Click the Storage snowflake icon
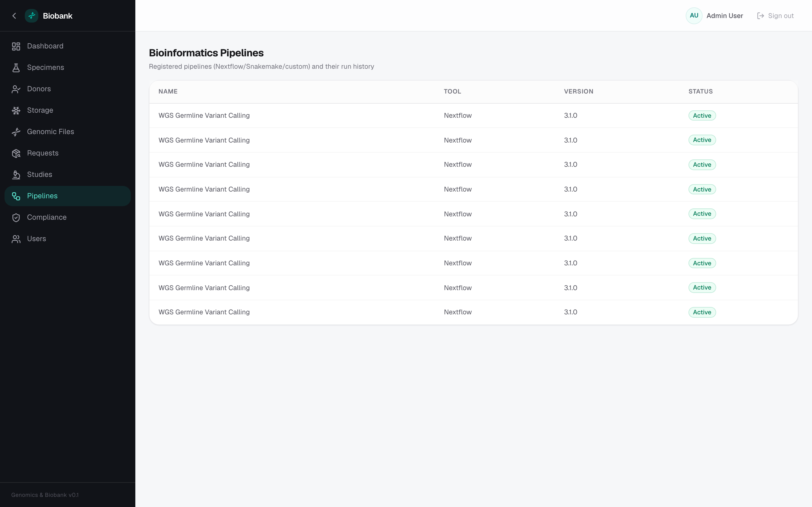Viewport: 812px width, 507px height. [x=16, y=111]
